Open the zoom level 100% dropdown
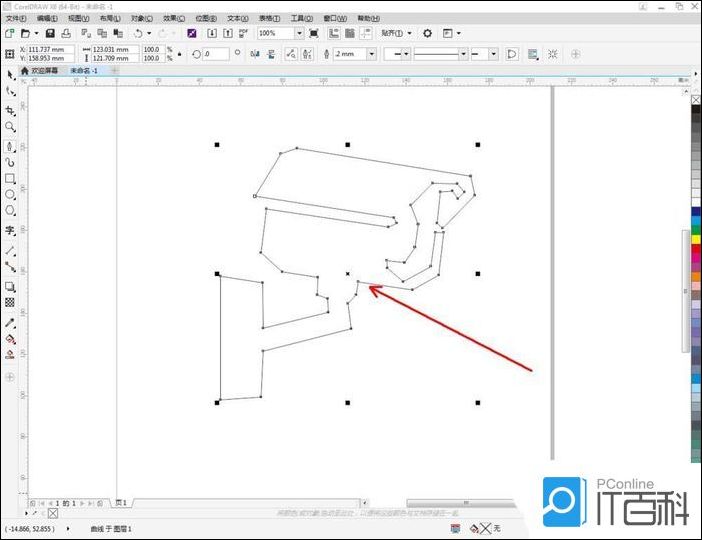The width and height of the screenshot is (702, 540). coord(299,33)
